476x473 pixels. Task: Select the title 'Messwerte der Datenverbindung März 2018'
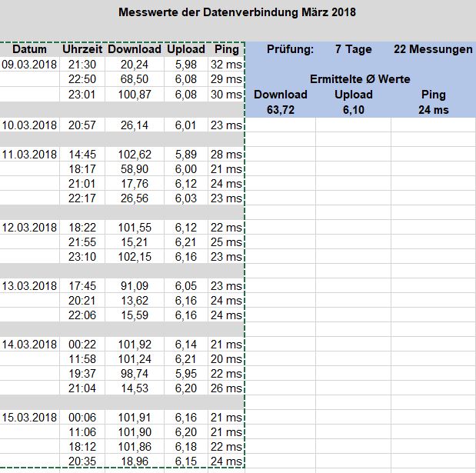coord(237,12)
